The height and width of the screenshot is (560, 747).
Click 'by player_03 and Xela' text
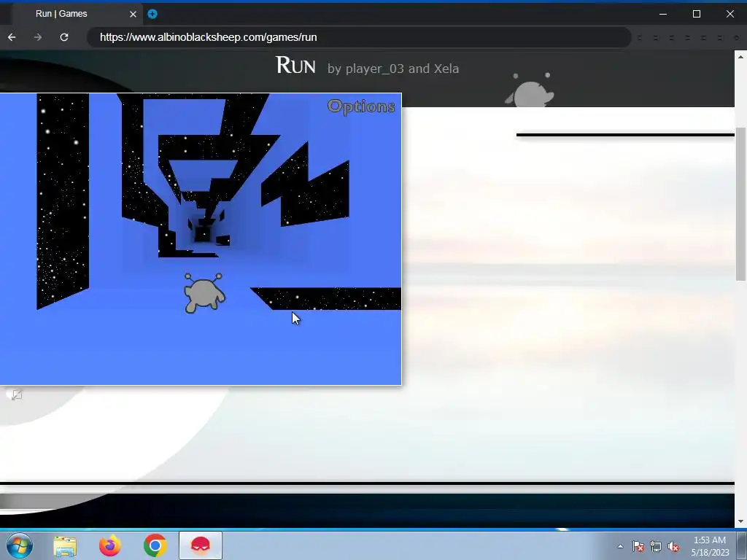pos(393,69)
